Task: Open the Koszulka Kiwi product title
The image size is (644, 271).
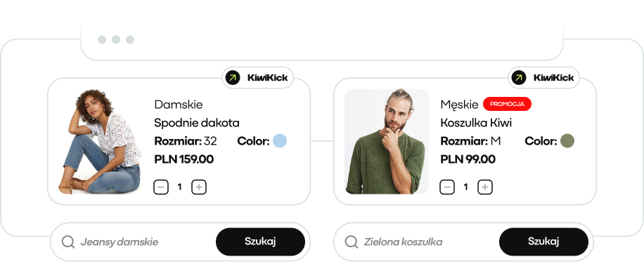Action: pos(476,123)
